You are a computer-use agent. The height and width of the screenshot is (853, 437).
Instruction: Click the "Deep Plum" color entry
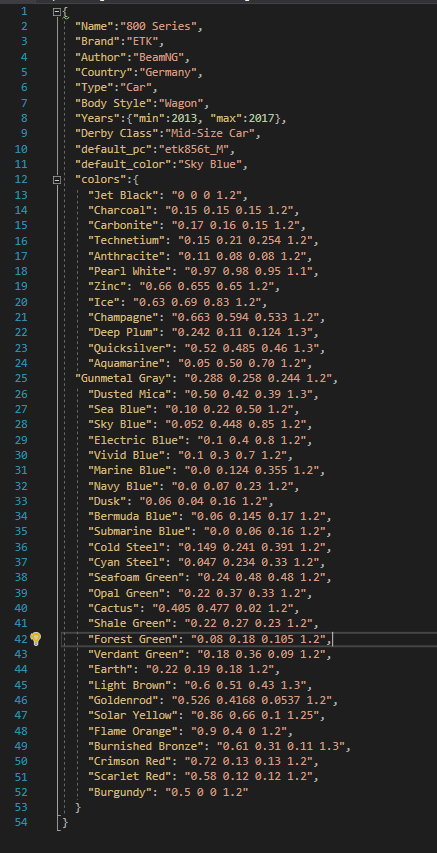point(203,332)
